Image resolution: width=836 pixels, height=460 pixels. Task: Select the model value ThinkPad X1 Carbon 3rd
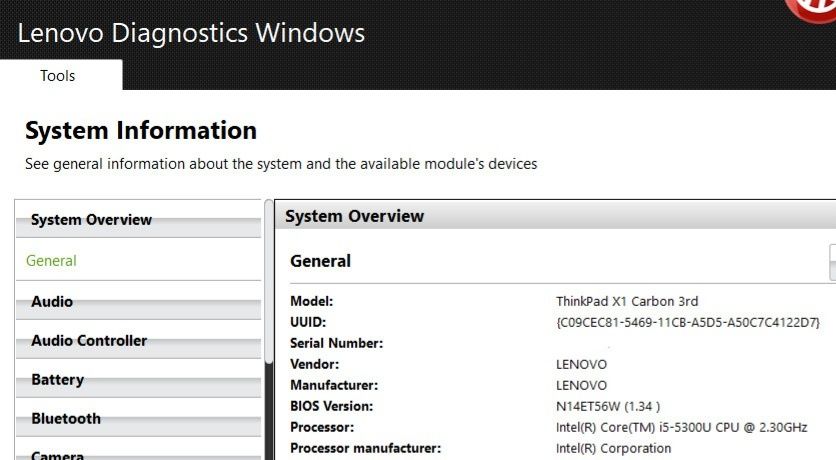tap(627, 301)
